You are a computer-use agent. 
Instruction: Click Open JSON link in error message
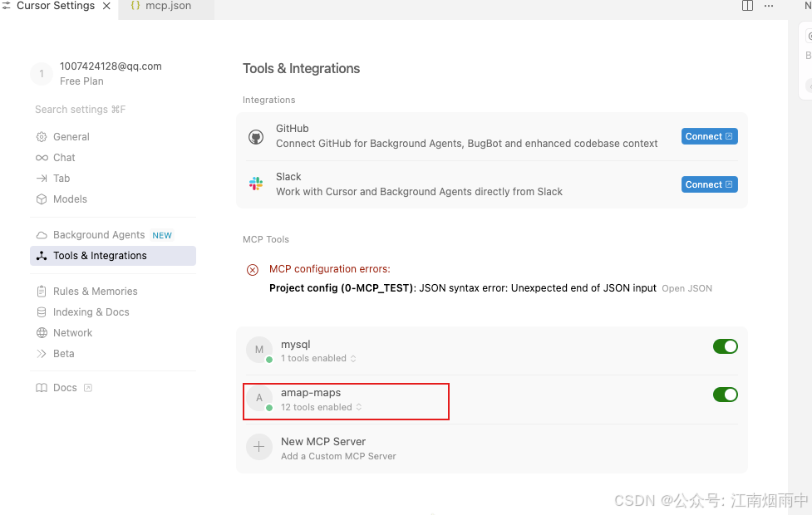click(x=687, y=288)
